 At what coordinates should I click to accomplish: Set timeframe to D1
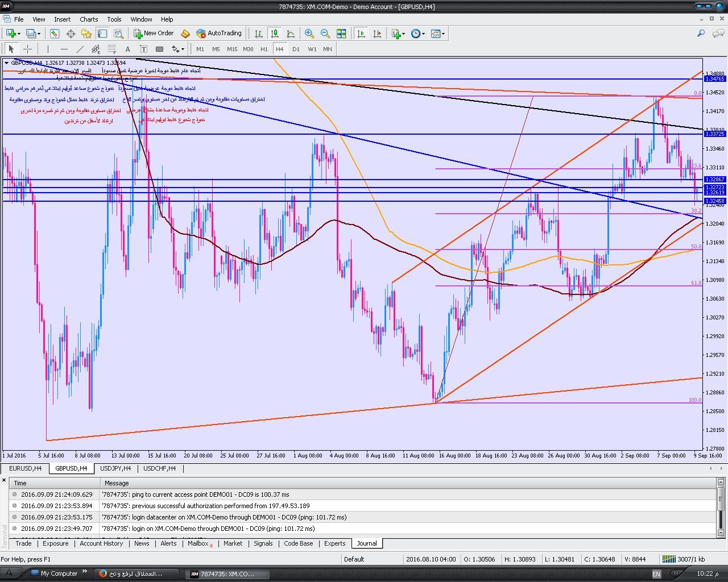coord(296,49)
